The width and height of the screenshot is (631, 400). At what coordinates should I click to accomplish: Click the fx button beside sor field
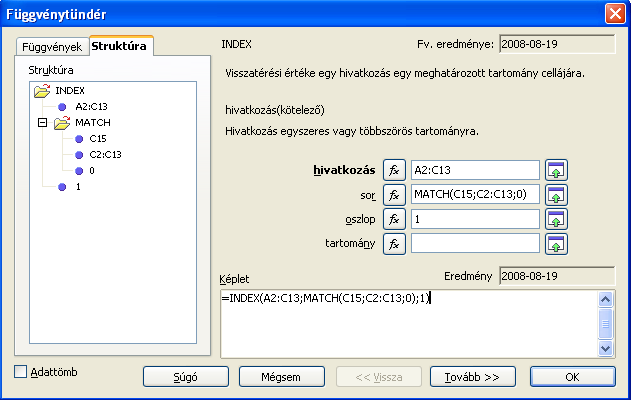coord(394,195)
